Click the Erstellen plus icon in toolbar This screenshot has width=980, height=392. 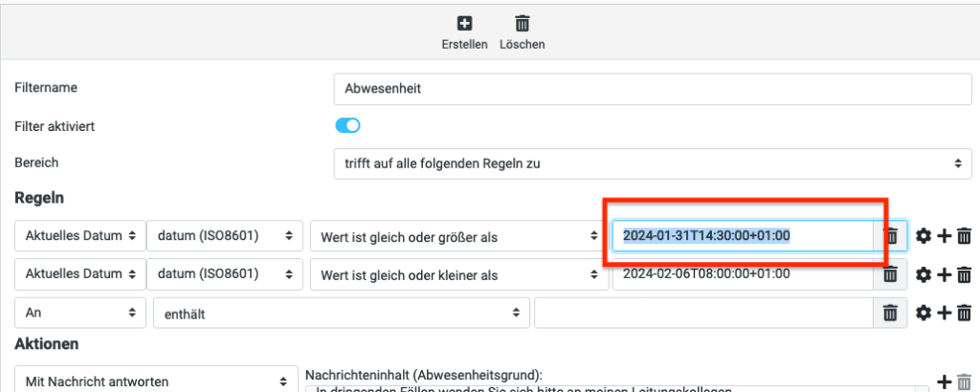coord(464,23)
